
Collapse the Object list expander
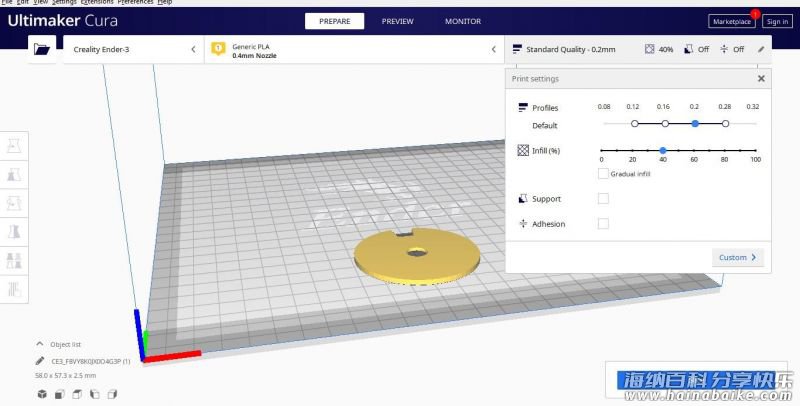pyautogui.click(x=40, y=344)
